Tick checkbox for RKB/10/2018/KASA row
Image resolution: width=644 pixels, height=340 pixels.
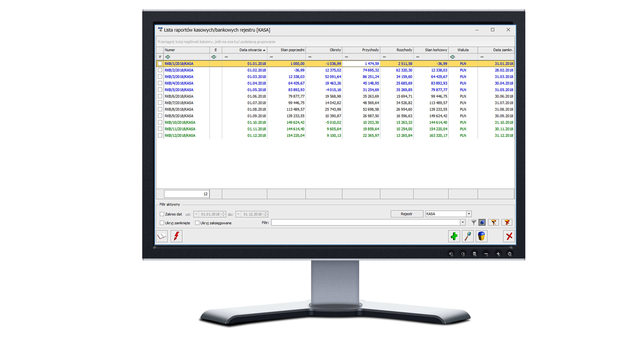pos(160,122)
